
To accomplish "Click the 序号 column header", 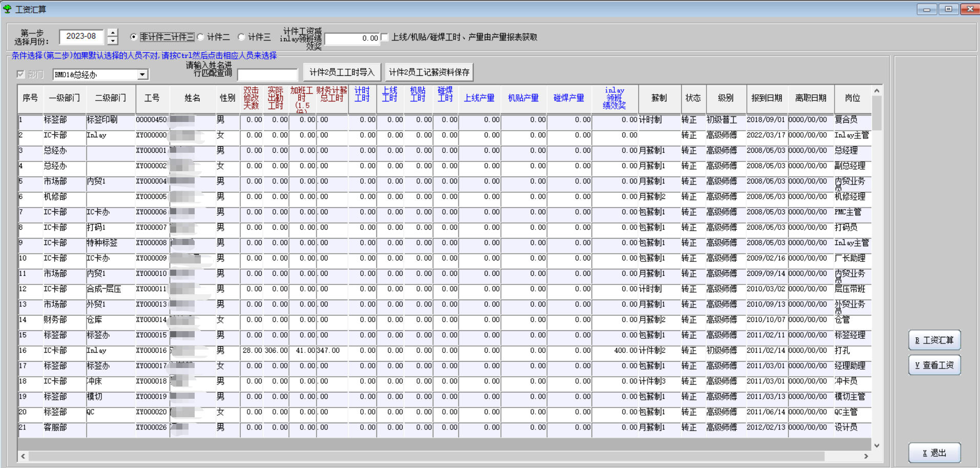I will tap(30, 98).
